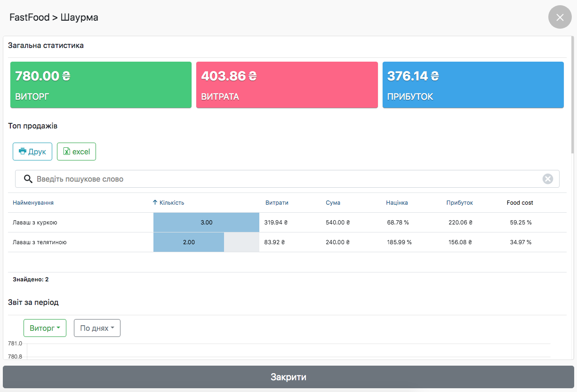Sort table by the Сума column
The height and width of the screenshot is (392, 577).
pos(333,203)
